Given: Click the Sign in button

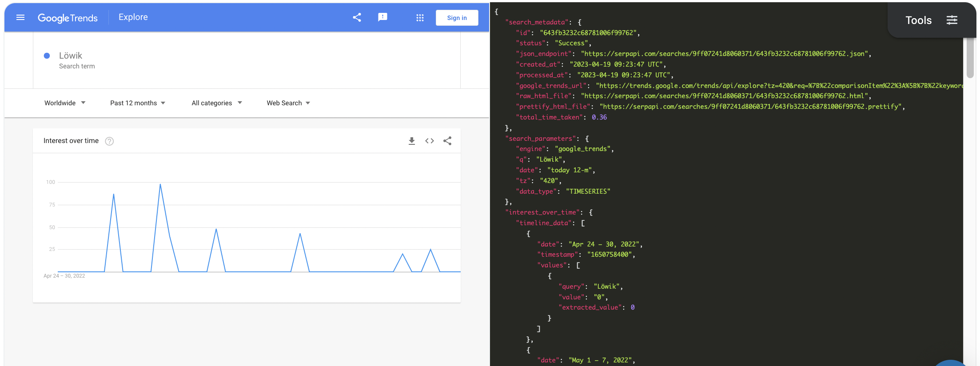Looking at the screenshot, I should coord(457,18).
